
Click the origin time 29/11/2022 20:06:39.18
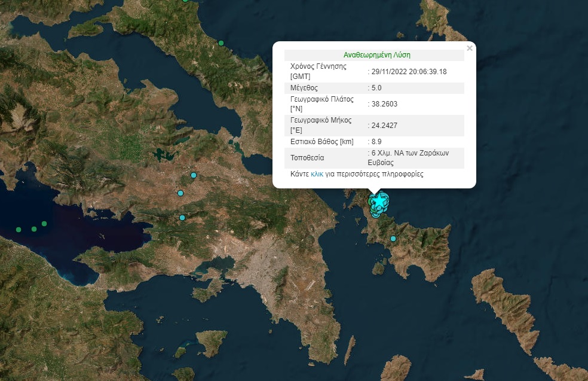pyautogui.click(x=409, y=72)
